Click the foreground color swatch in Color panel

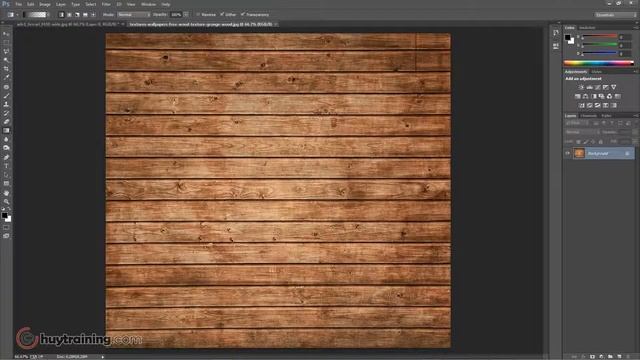click(x=568, y=38)
